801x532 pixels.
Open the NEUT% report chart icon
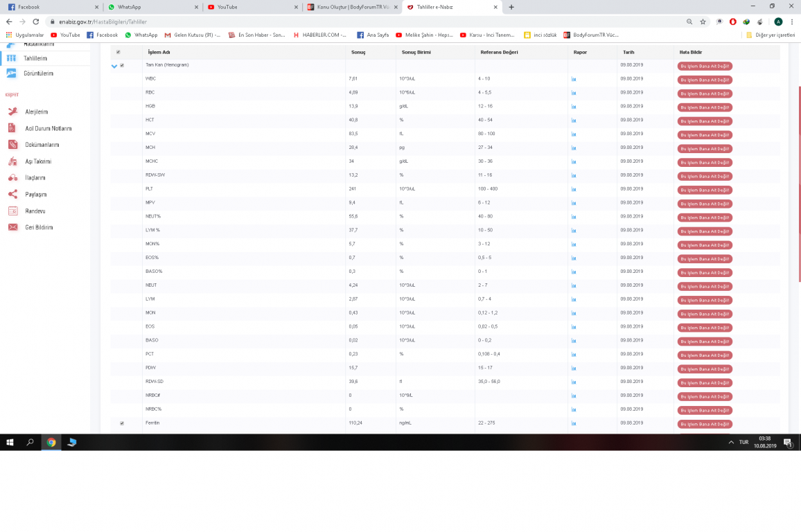pyautogui.click(x=574, y=217)
